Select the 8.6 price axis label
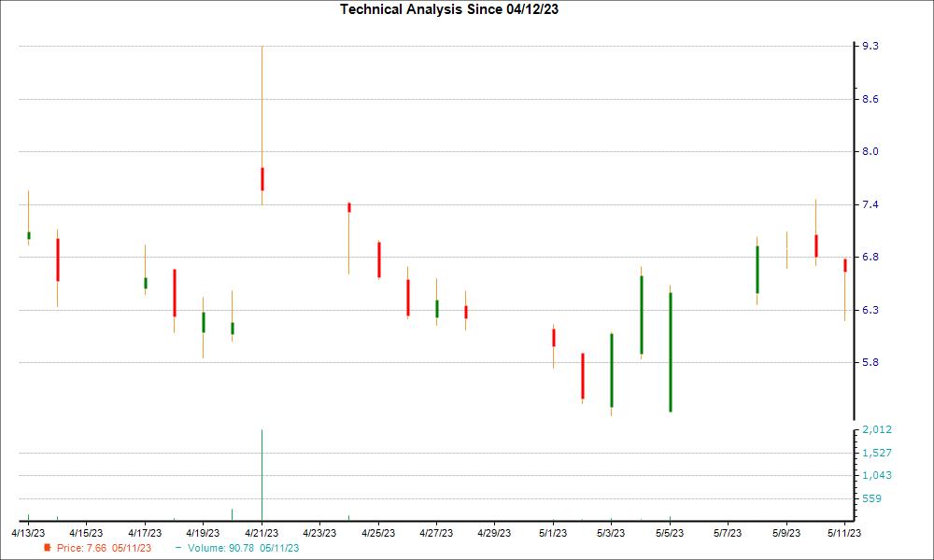 click(870, 99)
